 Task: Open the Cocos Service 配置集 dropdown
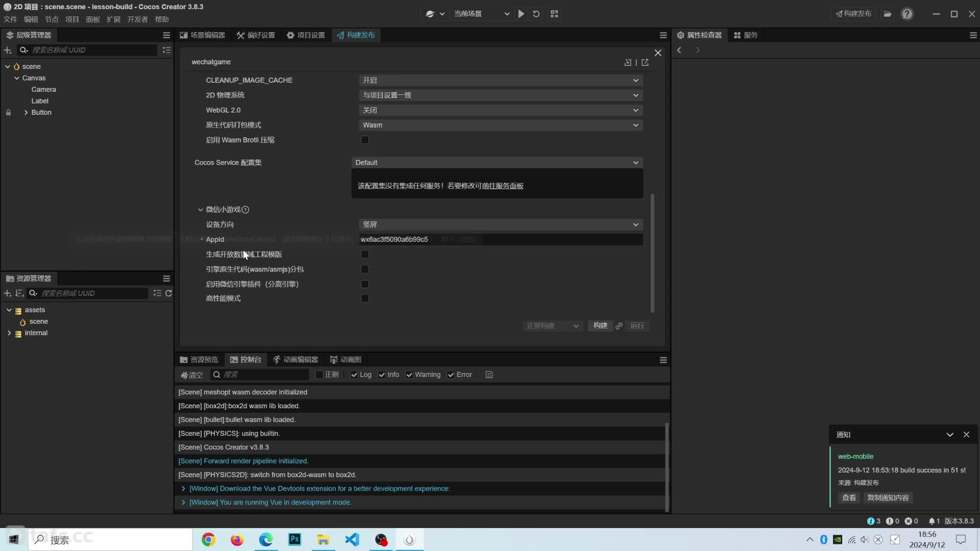pyautogui.click(x=497, y=163)
